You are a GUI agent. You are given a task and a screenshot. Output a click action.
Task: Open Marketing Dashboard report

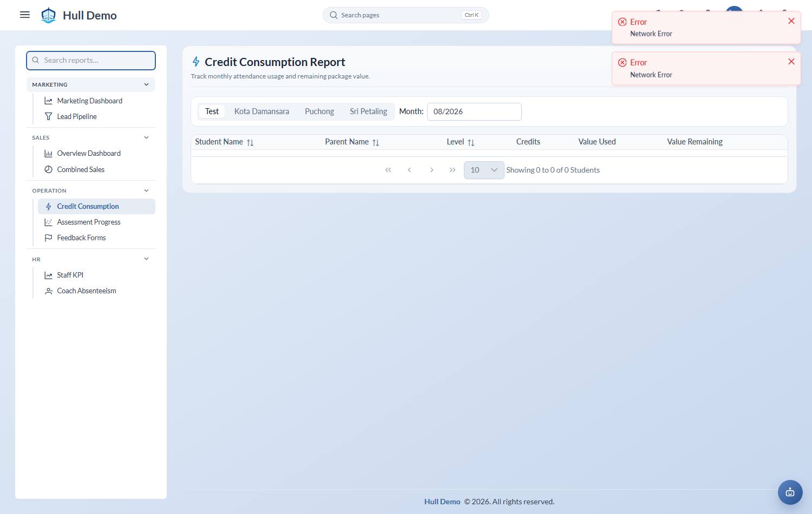[x=96, y=101]
